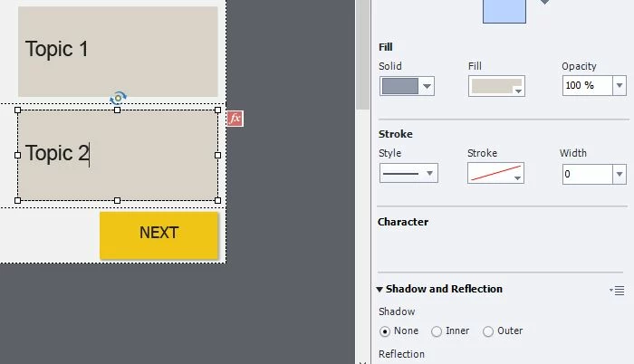Click the Reflection label
This screenshot has width=634, height=364.
401,354
